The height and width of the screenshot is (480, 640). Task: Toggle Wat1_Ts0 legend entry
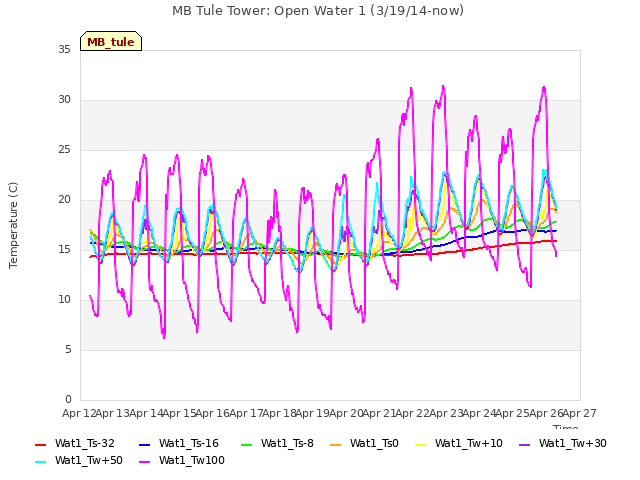click(364, 444)
